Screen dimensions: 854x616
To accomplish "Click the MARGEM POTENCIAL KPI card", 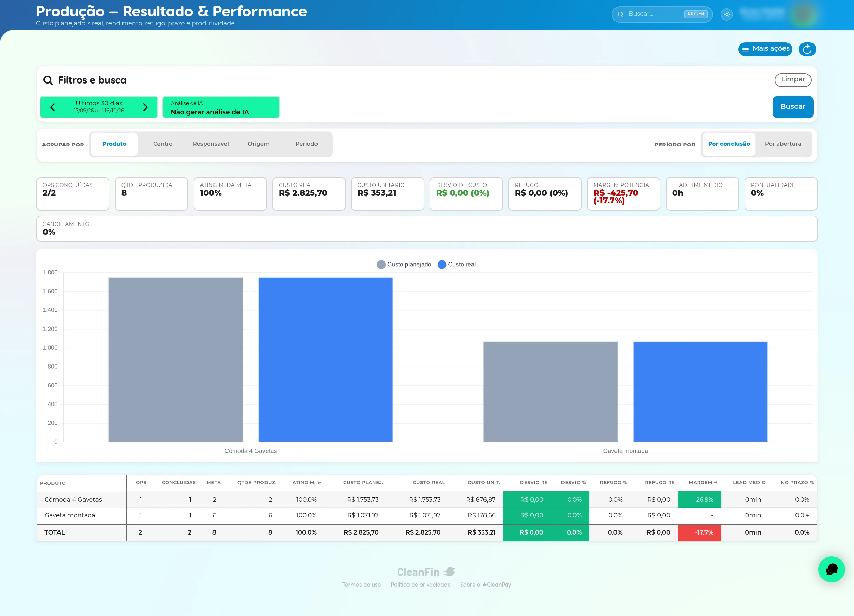I will (623, 194).
